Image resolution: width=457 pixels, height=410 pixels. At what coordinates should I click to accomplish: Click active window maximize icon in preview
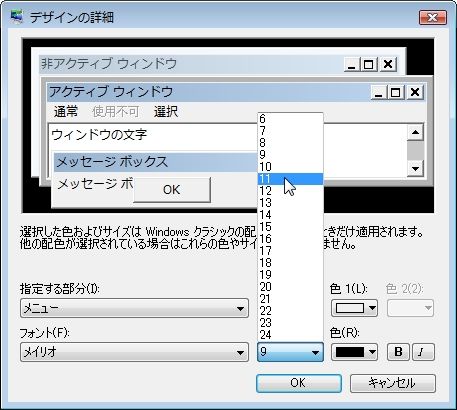[x=396, y=92]
